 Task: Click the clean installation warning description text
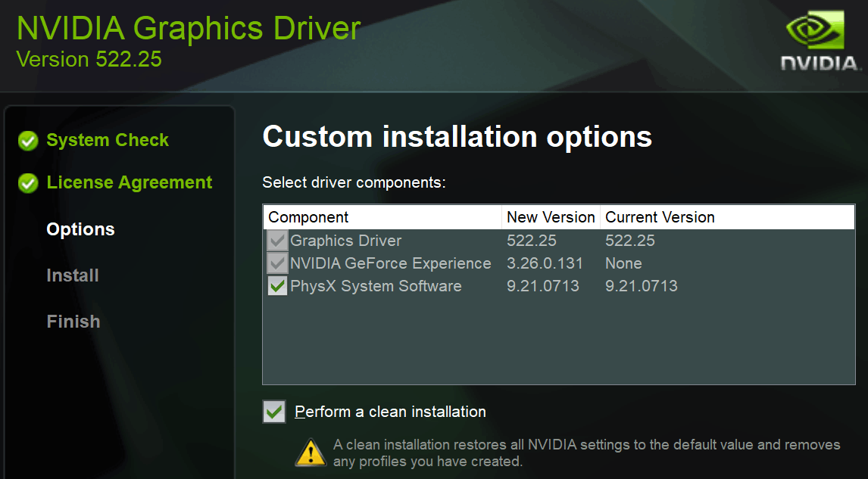coord(587,453)
